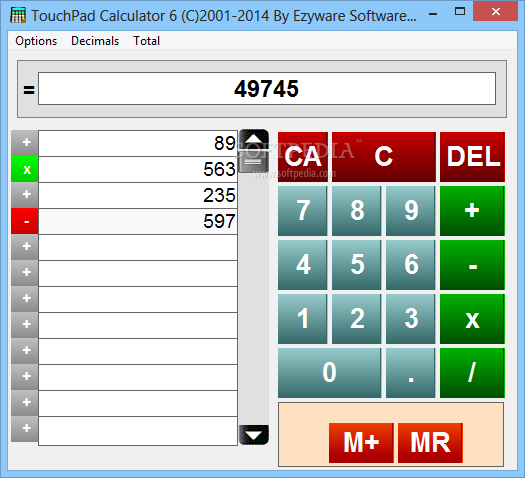525x478 pixels.
Task: Click the MR memory recall button
Action: [x=430, y=443]
